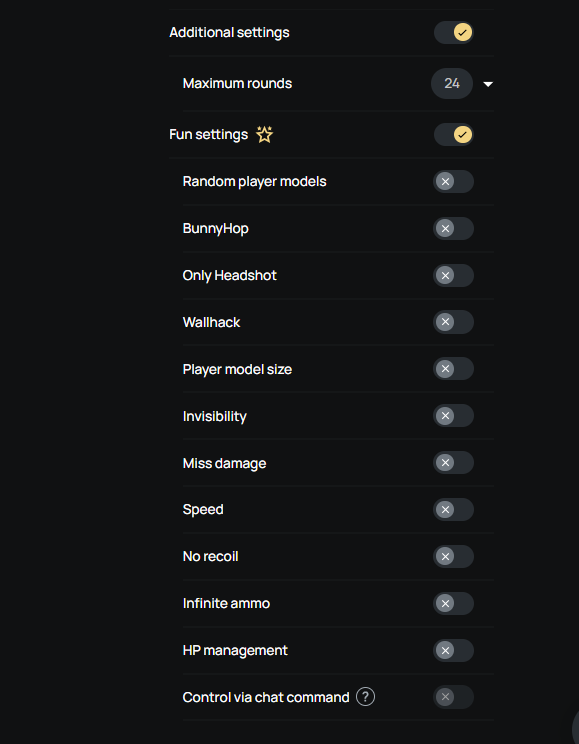Open the Maximum rounds dropdown arrow
579x744 pixels.
point(488,84)
